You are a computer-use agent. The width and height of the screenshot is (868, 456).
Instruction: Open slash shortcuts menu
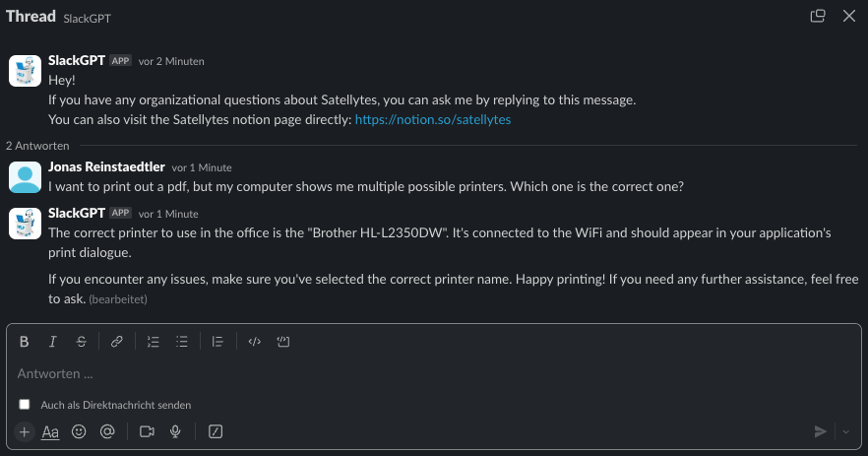click(x=216, y=431)
